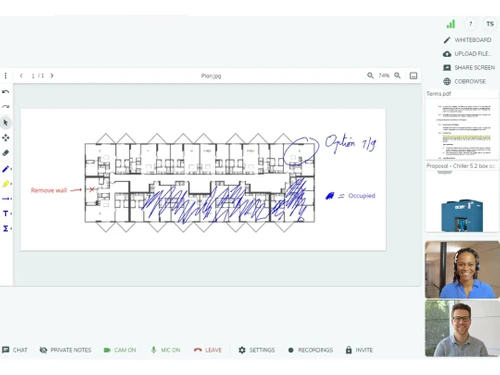The image size is (500, 375).
Task: Click the Plan.jpg file title
Action: [211, 76]
